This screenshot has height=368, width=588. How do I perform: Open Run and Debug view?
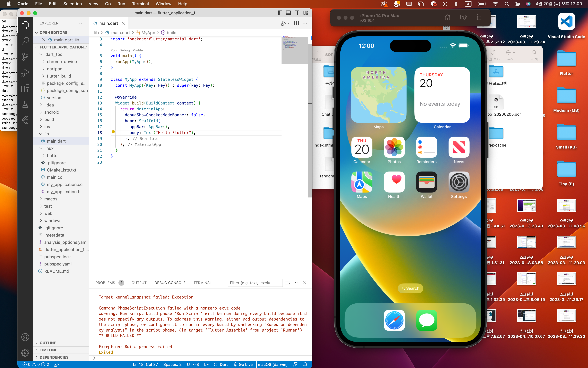tap(25, 72)
